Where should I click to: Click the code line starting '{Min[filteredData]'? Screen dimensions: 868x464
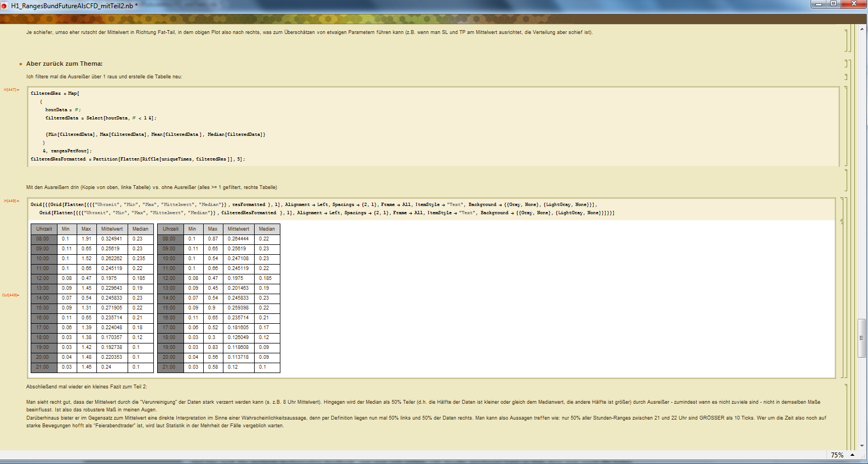point(156,134)
